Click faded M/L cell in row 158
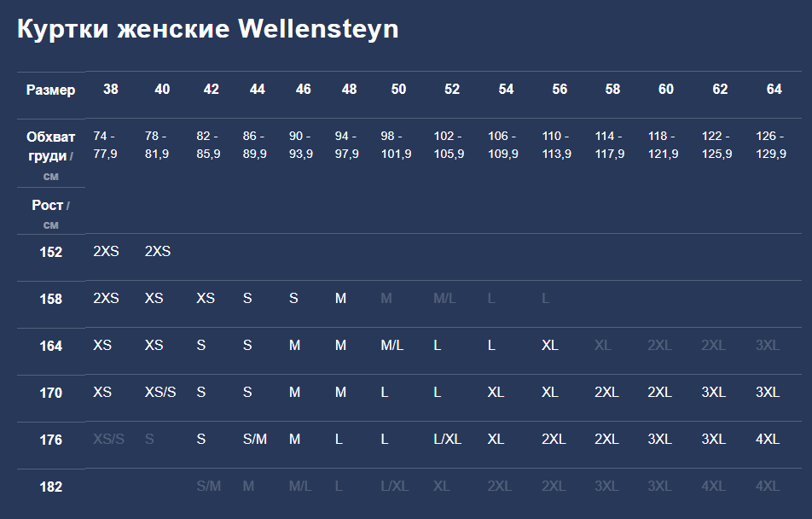 click(445, 299)
